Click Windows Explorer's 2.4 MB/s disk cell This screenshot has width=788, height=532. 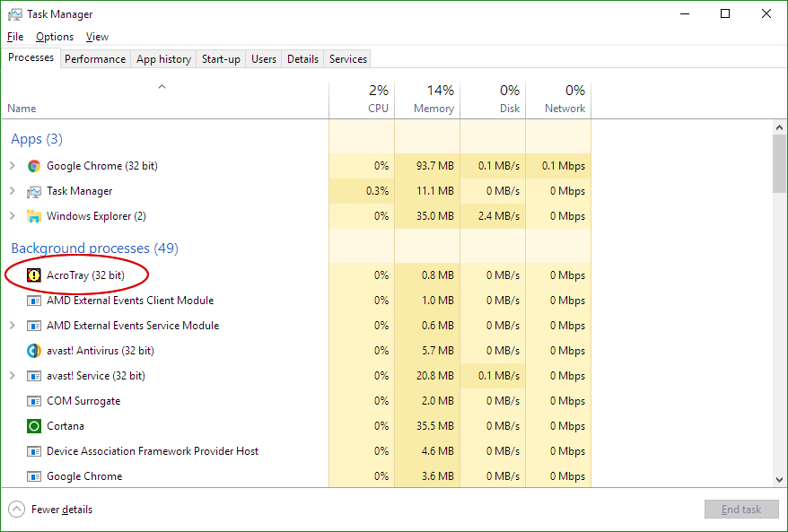pyautogui.click(x=493, y=216)
